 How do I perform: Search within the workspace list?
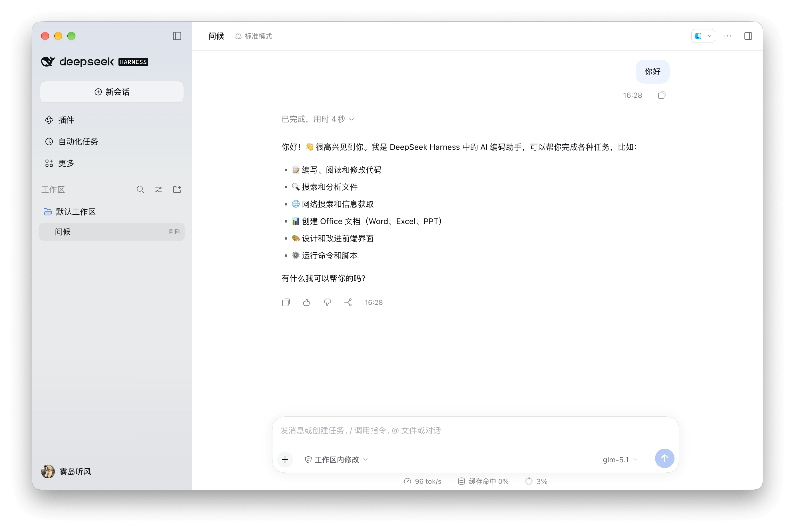(140, 189)
